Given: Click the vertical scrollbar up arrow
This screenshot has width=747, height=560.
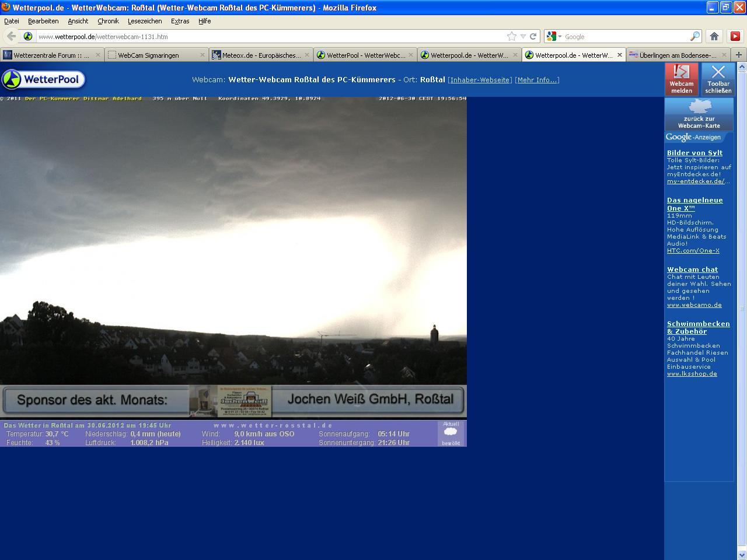Looking at the screenshot, I should point(742,66).
